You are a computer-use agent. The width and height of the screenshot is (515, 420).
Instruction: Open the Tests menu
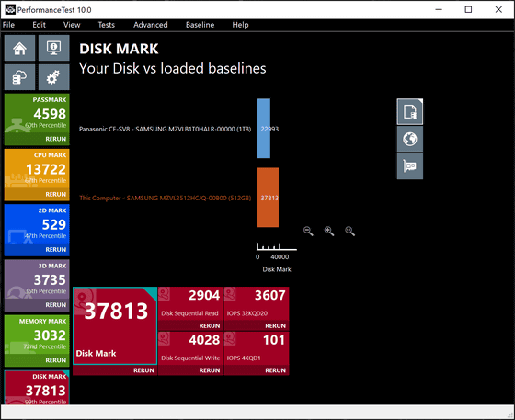107,25
